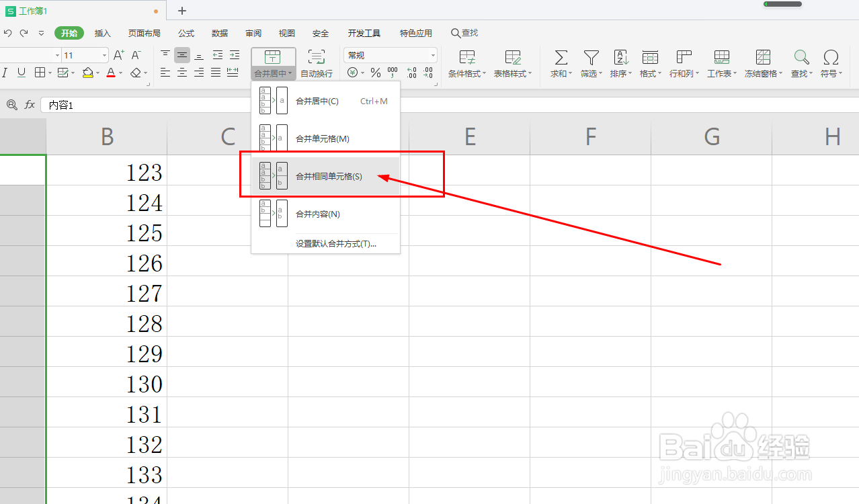Click the eraser clear formatting icon
This screenshot has width=859, height=504.
point(136,73)
